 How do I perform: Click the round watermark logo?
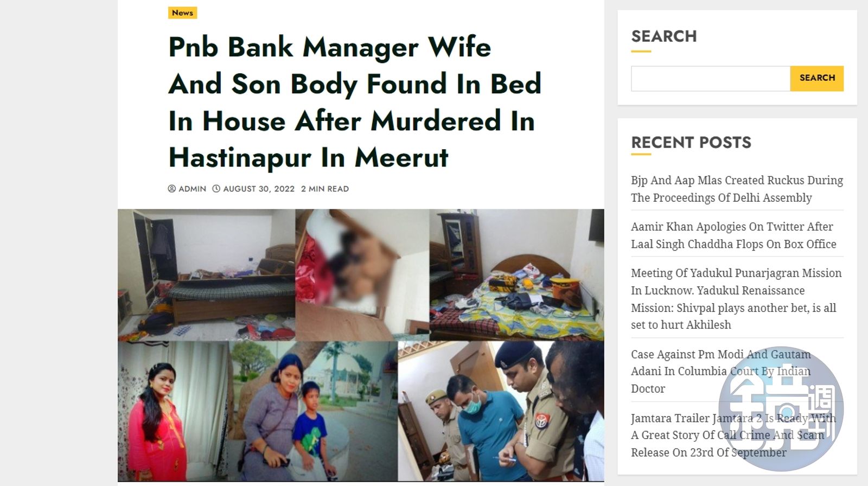point(781,409)
